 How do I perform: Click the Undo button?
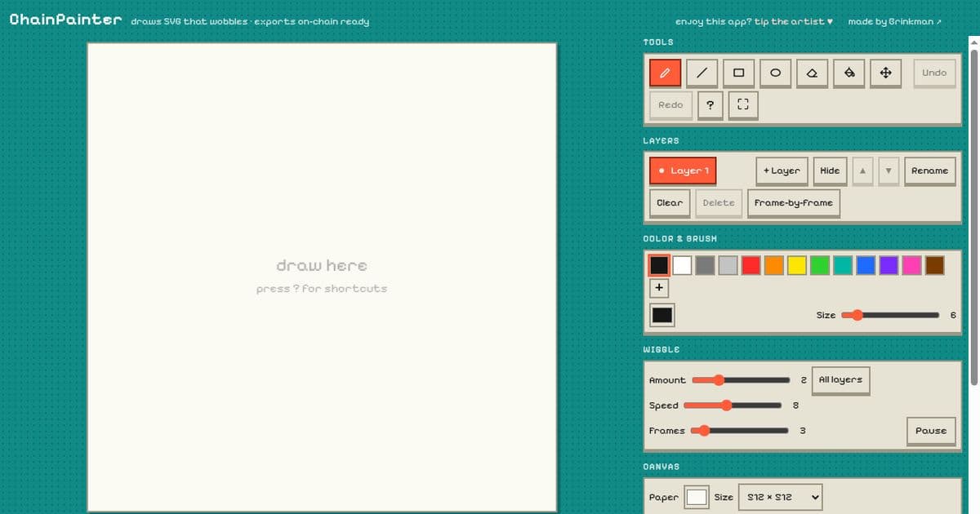click(x=934, y=73)
